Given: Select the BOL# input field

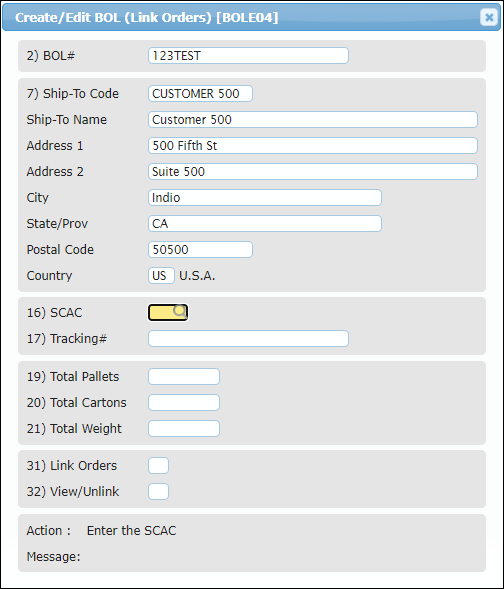Looking at the screenshot, I should [x=248, y=56].
